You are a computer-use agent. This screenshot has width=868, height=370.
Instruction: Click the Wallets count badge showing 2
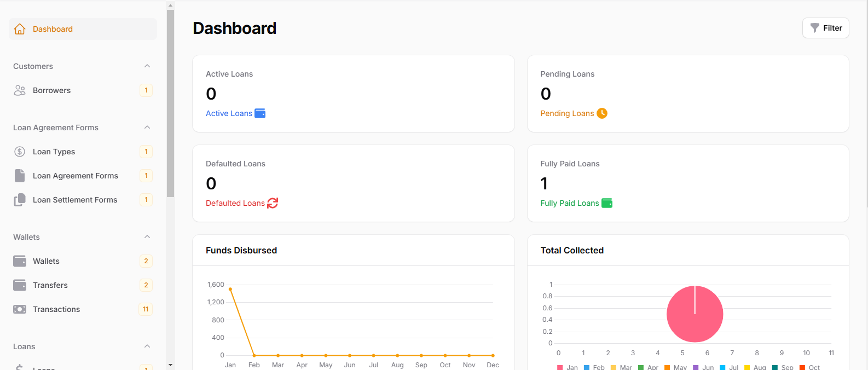(x=146, y=261)
